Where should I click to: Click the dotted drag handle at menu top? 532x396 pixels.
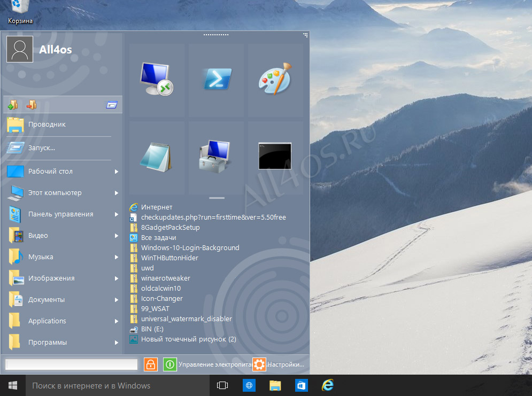[x=216, y=35]
